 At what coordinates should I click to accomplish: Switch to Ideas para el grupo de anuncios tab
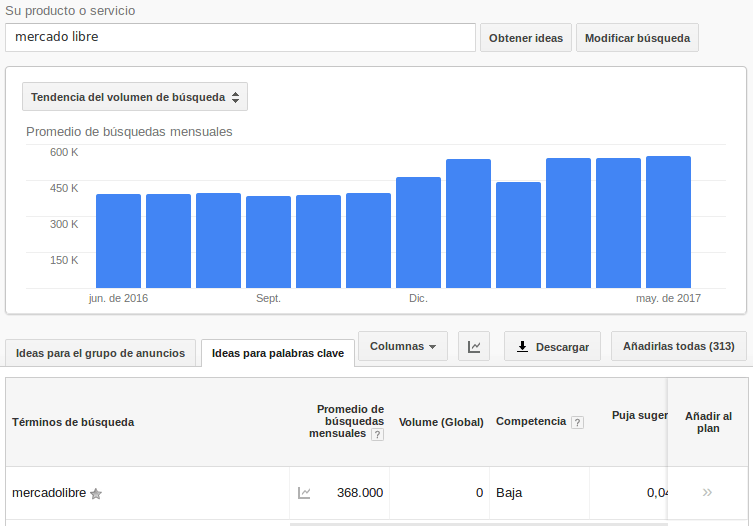pos(100,353)
